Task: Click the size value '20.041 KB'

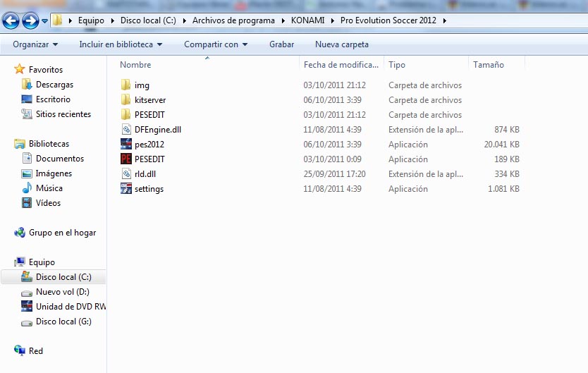Action: click(501, 145)
